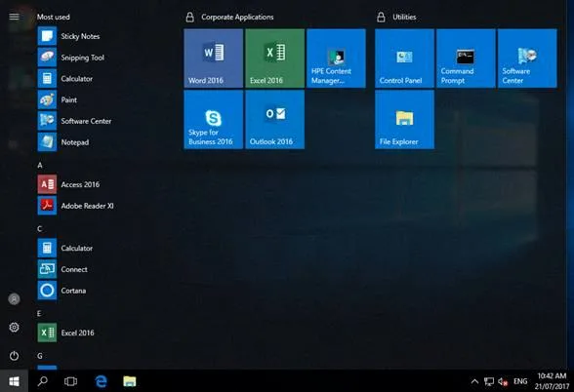
Task: Jump via the letter A header
Action: 40,166
